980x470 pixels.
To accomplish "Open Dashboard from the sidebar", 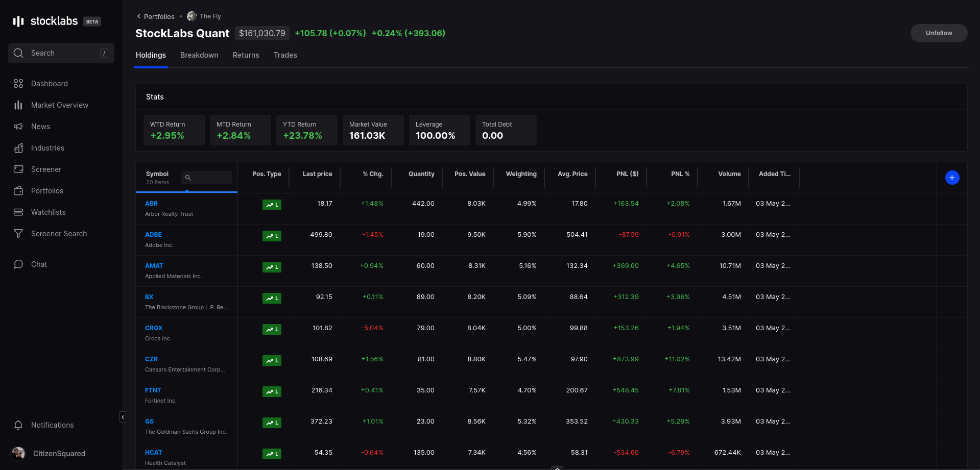I will point(49,84).
